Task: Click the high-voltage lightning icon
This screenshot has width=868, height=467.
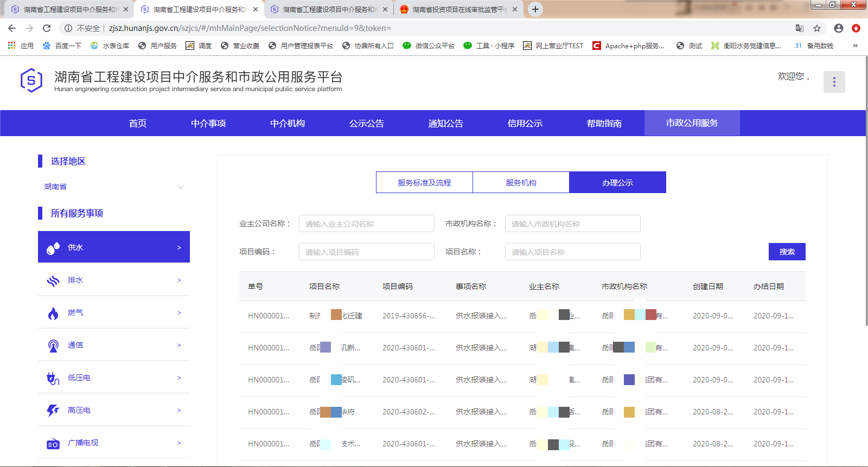Action: click(53, 411)
